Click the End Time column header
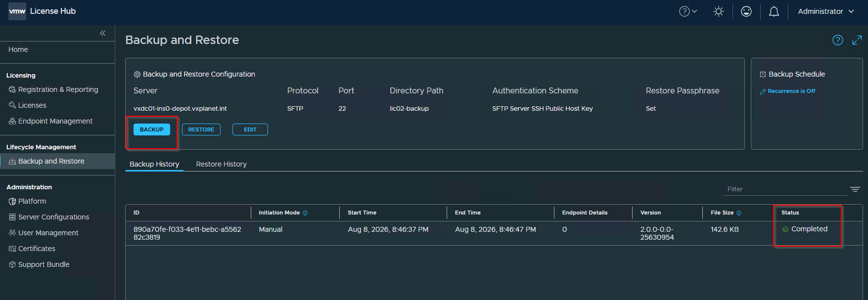Viewport: 868px width, 300px height. pyautogui.click(x=468, y=213)
